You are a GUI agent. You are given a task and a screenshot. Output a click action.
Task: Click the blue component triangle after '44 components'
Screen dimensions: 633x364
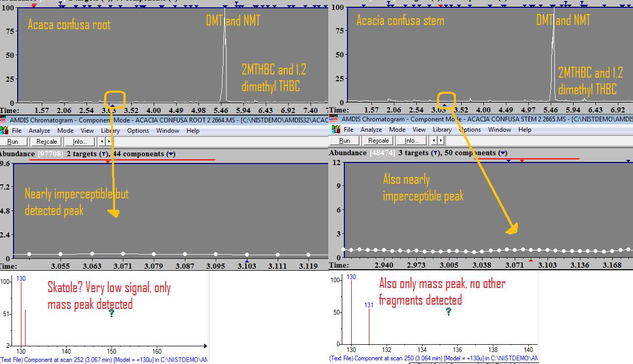pyautogui.click(x=172, y=154)
